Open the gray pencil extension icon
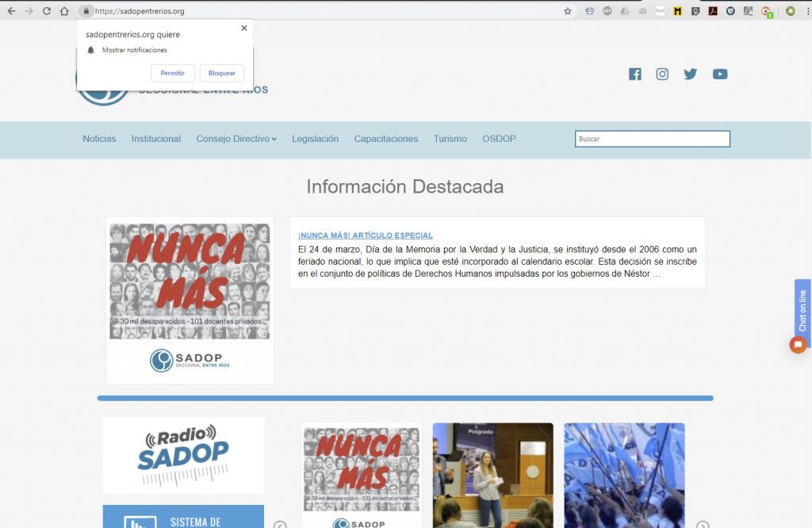The image size is (812, 528). point(749,11)
